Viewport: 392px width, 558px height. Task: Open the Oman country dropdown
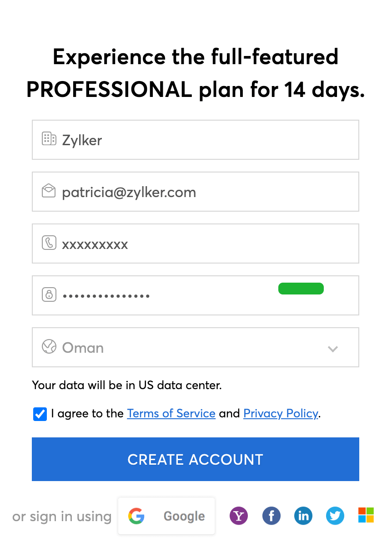click(x=196, y=347)
